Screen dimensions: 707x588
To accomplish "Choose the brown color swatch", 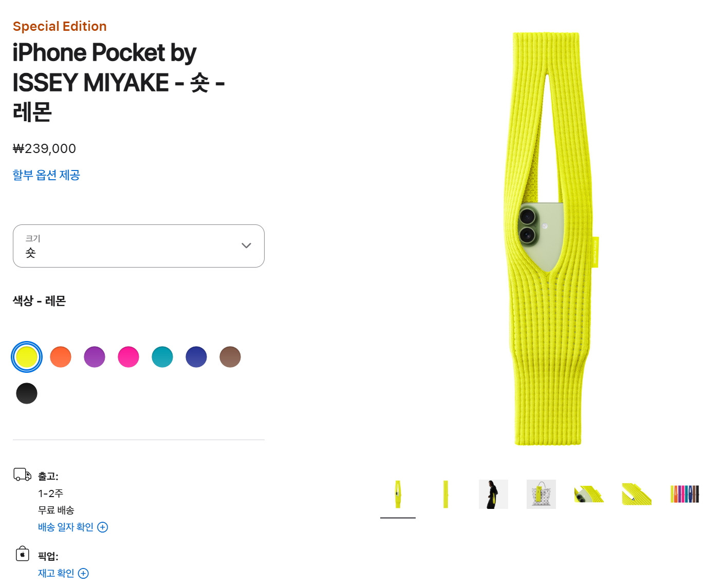I will [230, 357].
